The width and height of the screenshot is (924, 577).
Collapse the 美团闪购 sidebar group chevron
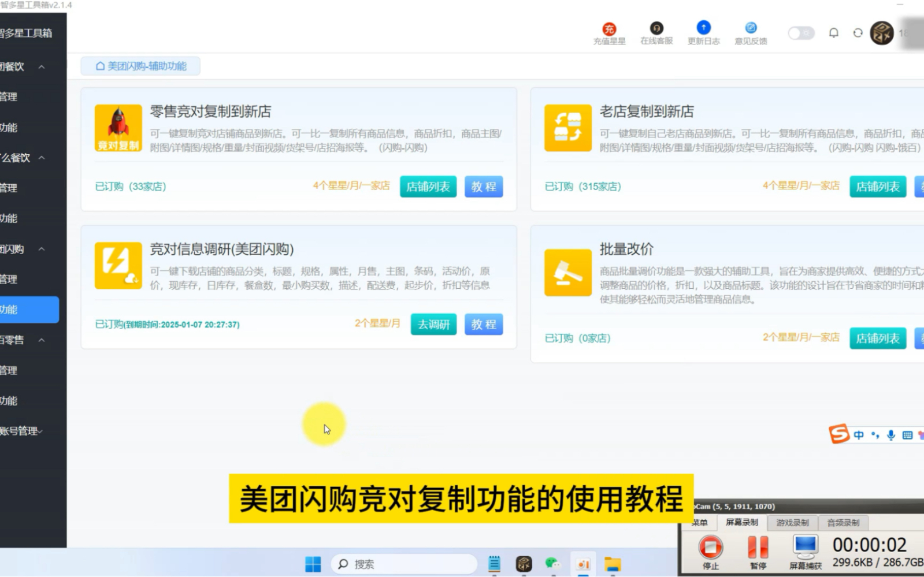(42, 249)
